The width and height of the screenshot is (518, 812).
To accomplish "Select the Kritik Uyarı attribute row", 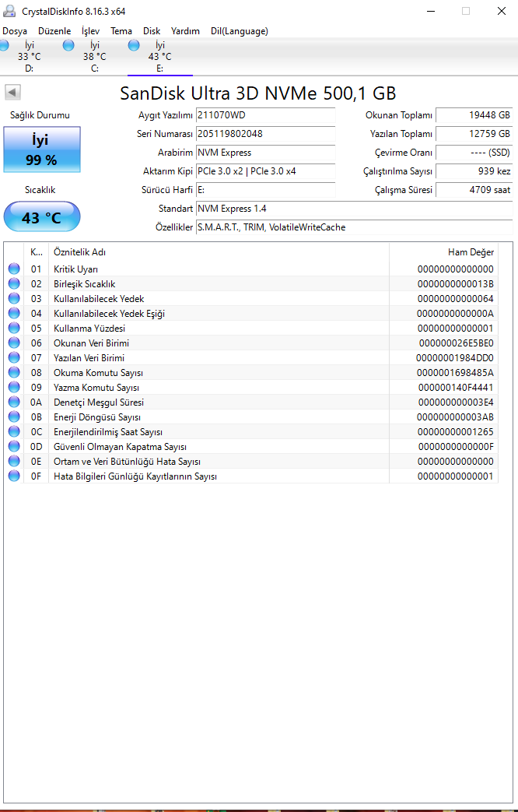I will 251,269.
